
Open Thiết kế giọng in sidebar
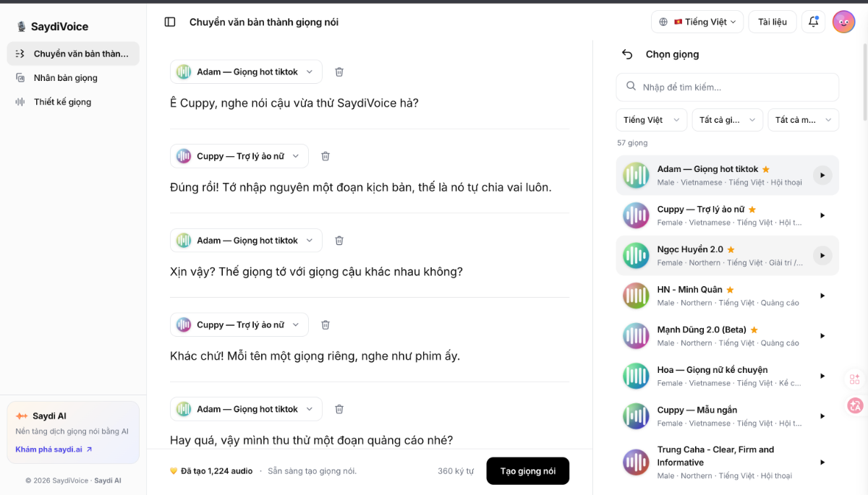(73, 102)
